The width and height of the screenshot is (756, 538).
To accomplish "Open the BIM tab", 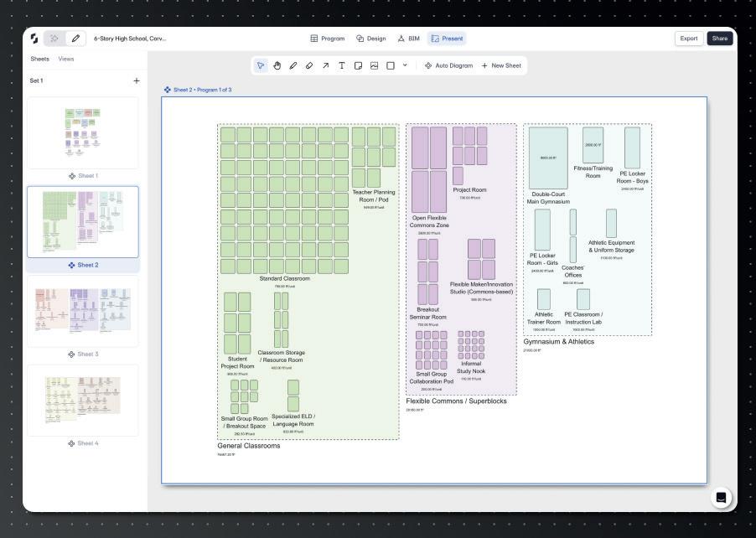I will coord(408,39).
